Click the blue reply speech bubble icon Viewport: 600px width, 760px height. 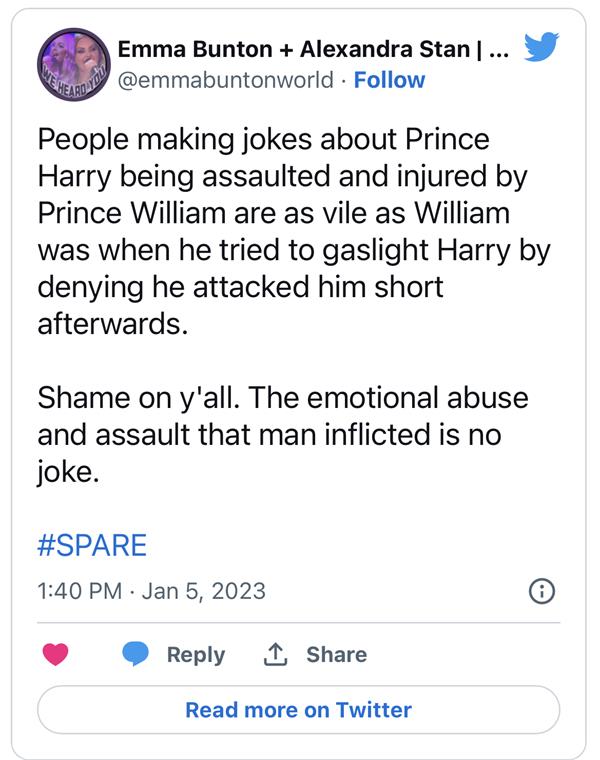tap(136, 654)
